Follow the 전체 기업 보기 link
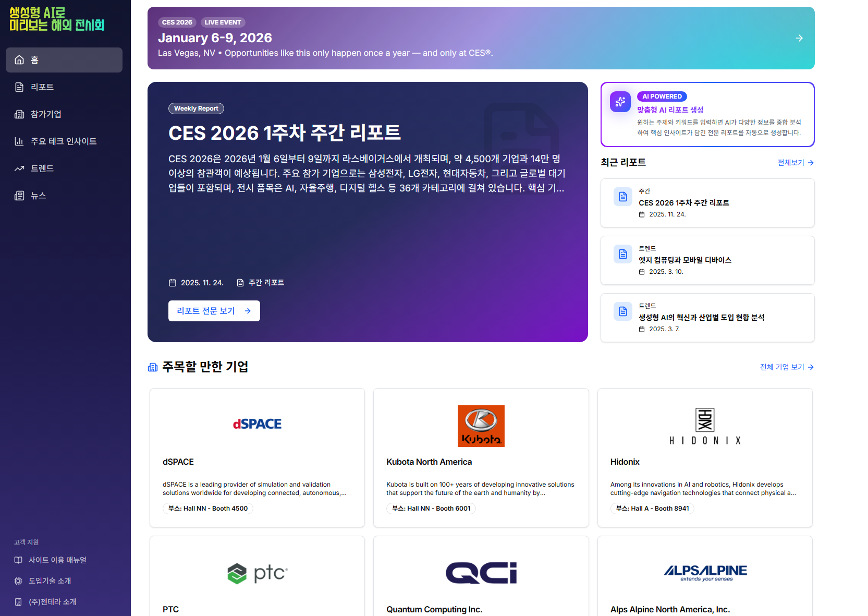Screen dimensions: 868x616 coord(786,367)
